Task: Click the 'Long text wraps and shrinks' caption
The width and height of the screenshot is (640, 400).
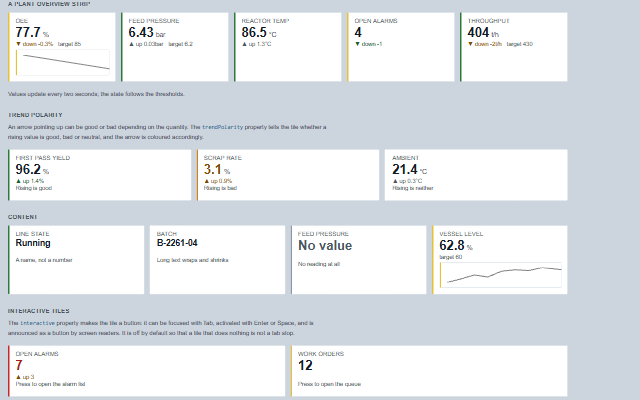Action: (x=192, y=260)
